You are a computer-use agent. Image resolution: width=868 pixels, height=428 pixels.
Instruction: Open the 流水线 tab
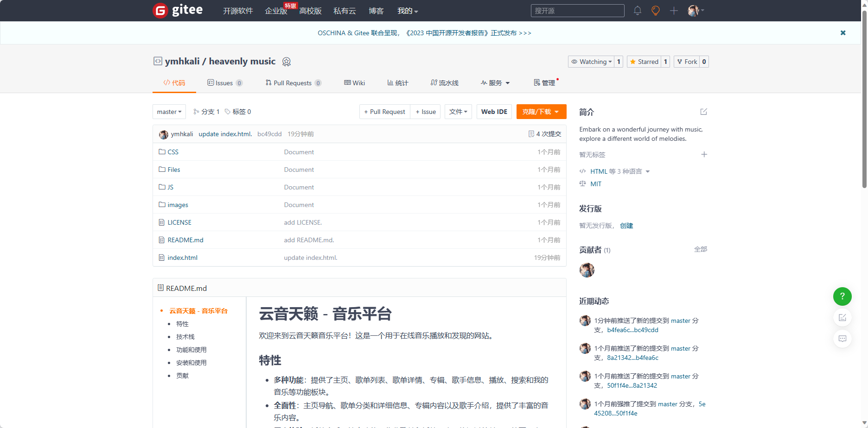[444, 83]
